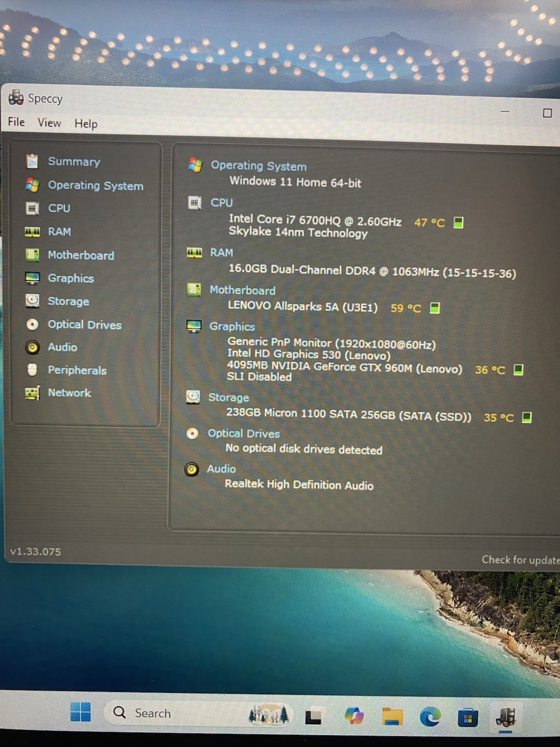Screen dimensions: 560x747
Task: Select Motherboard in the sidebar
Action: [x=81, y=255]
